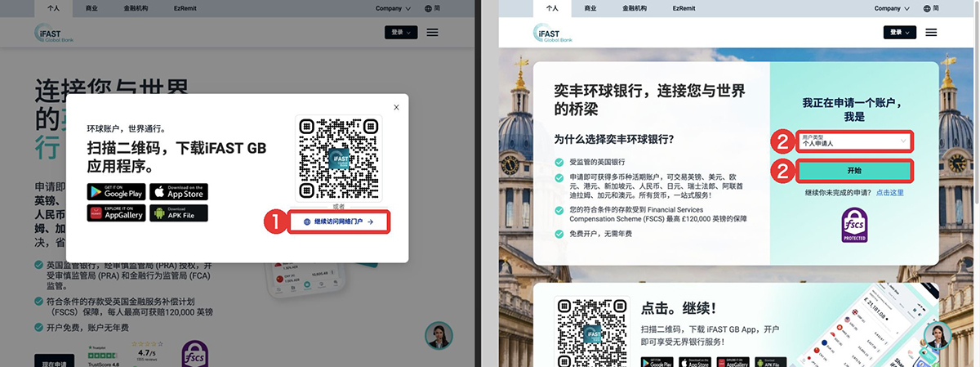Click the iFAST logo on the application page
Image resolution: width=980 pixels, height=367 pixels.
[x=552, y=34]
